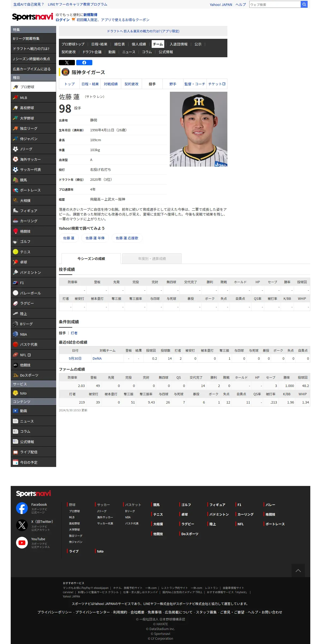The image size is (321, 644).
Task: Open toto service in sidebar
Action: point(33,393)
